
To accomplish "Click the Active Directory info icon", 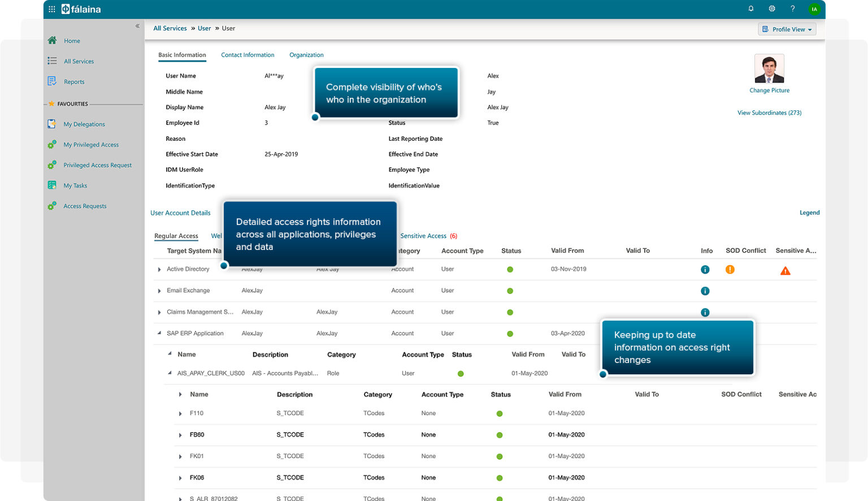I will [x=705, y=270].
